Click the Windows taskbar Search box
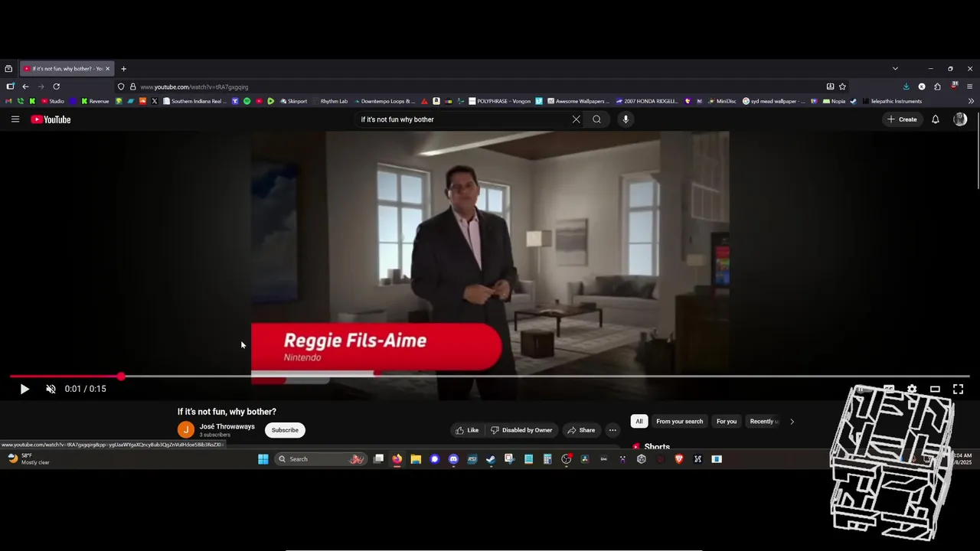The height and width of the screenshot is (551, 980). [x=319, y=459]
